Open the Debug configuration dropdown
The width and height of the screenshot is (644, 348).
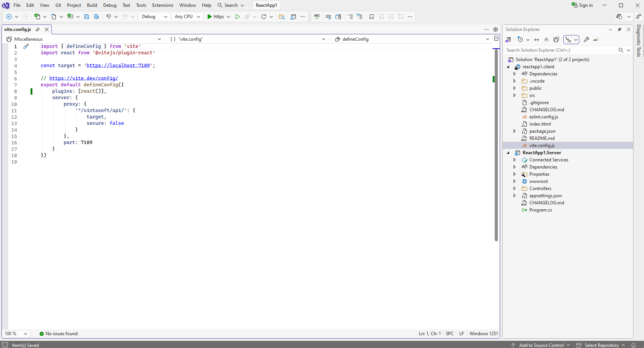coord(154,17)
